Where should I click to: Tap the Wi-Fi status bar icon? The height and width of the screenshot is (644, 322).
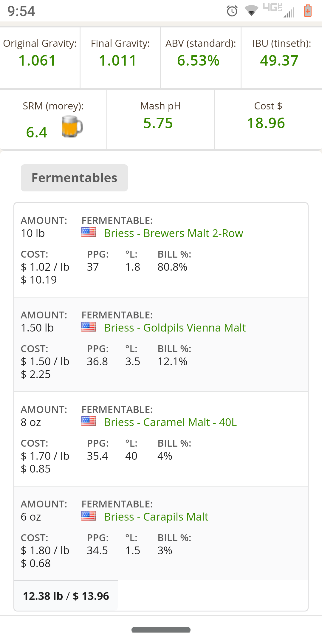click(251, 11)
